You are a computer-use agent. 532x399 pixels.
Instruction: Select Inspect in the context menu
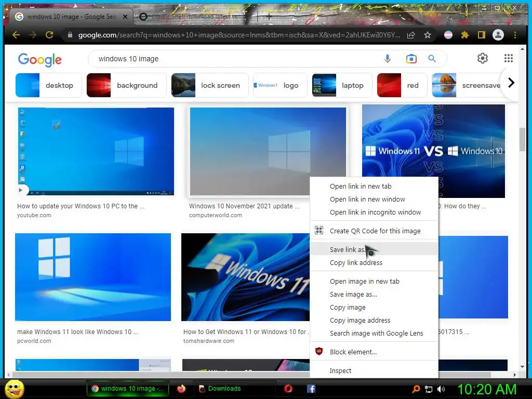pyautogui.click(x=374, y=371)
